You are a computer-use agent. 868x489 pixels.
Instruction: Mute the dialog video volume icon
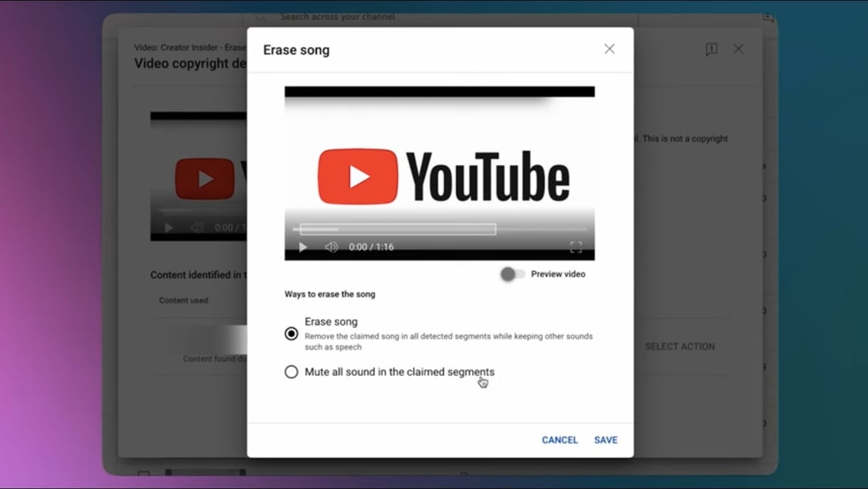332,247
